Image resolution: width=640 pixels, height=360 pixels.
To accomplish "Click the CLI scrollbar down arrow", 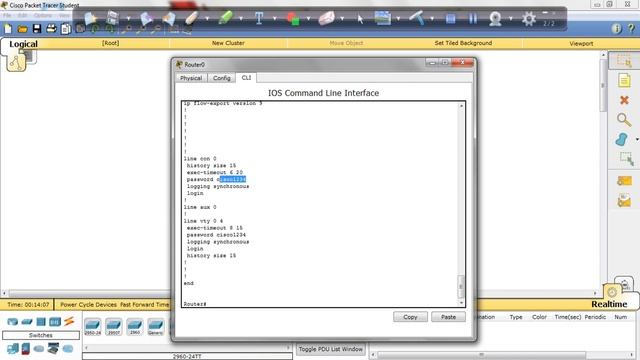I will [461, 303].
